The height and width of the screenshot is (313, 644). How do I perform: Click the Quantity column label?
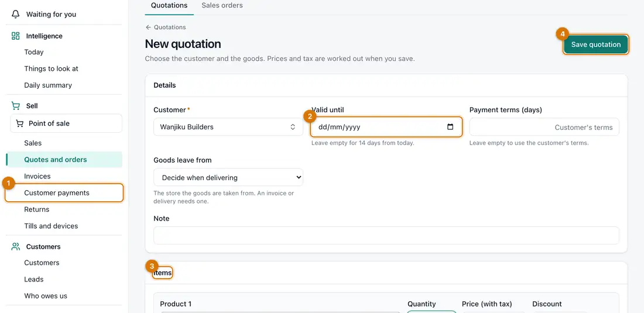pyautogui.click(x=422, y=304)
